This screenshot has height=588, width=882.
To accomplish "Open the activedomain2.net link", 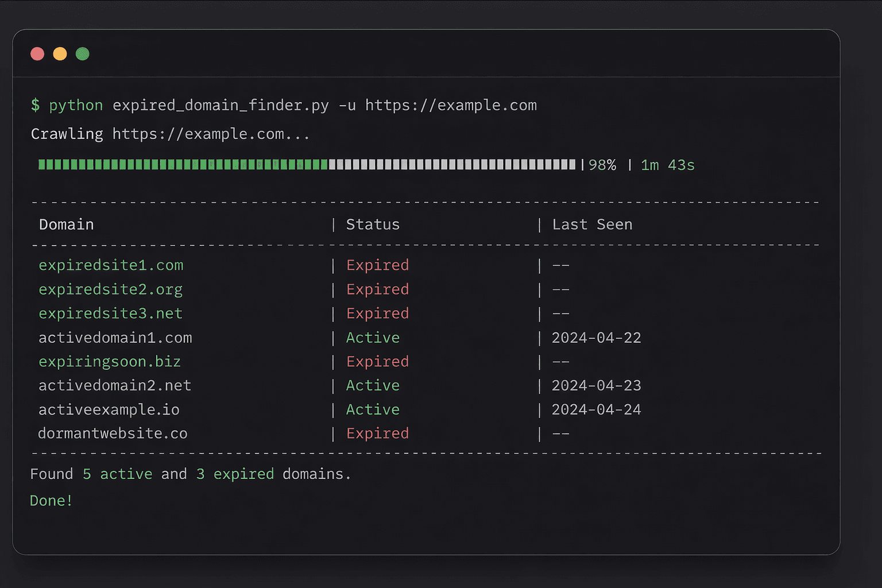I will point(114,385).
